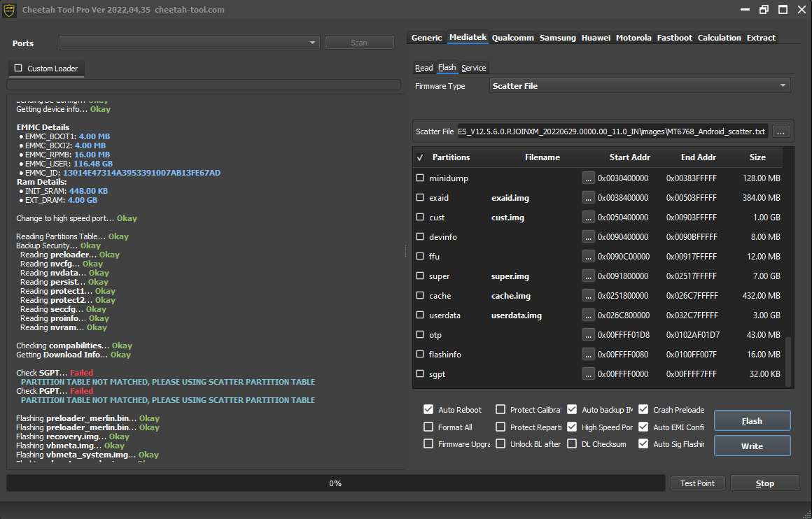The image size is (812, 519).
Task: Open scatter file browse dialog
Action: (x=780, y=131)
